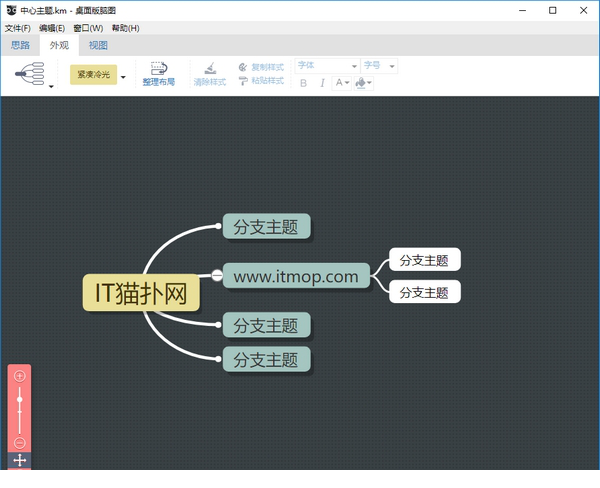Select the IT猫扑网 central node
600x488 pixels.
[x=141, y=293]
